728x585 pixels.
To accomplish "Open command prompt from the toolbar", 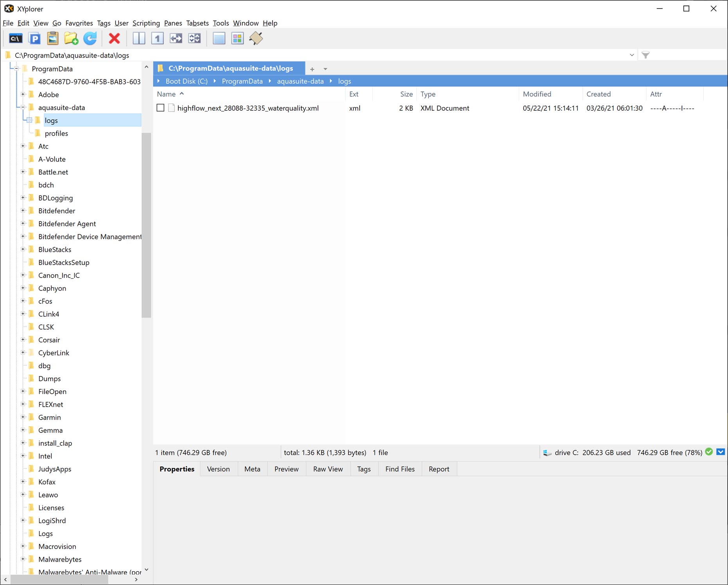I will [16, 38].
